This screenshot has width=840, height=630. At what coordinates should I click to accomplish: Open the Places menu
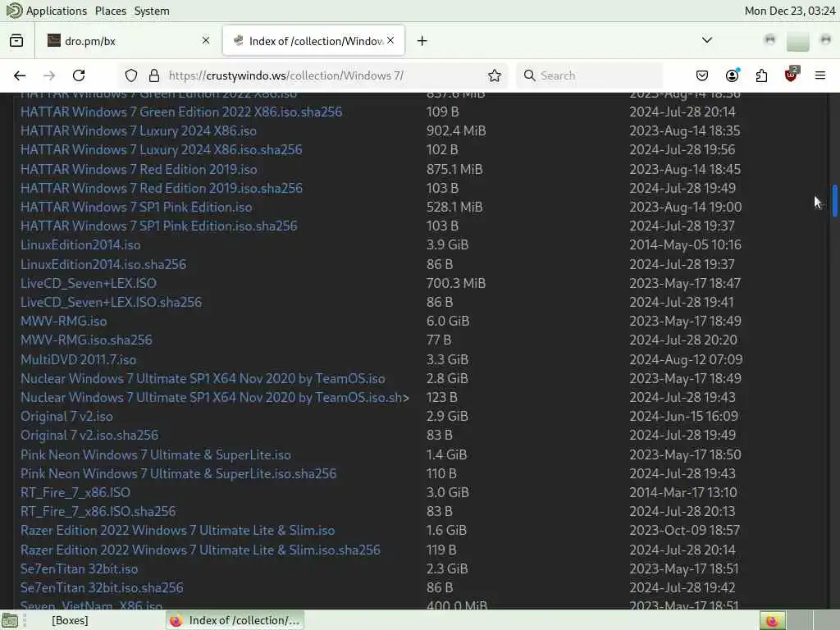(111, 11)
